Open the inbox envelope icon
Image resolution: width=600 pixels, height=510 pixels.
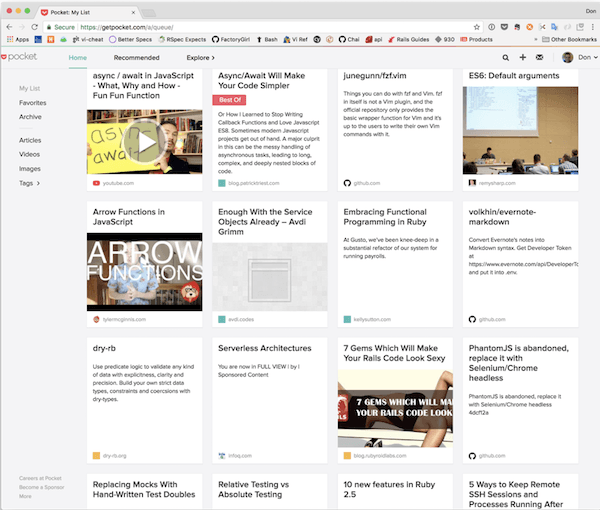point(539,57)
